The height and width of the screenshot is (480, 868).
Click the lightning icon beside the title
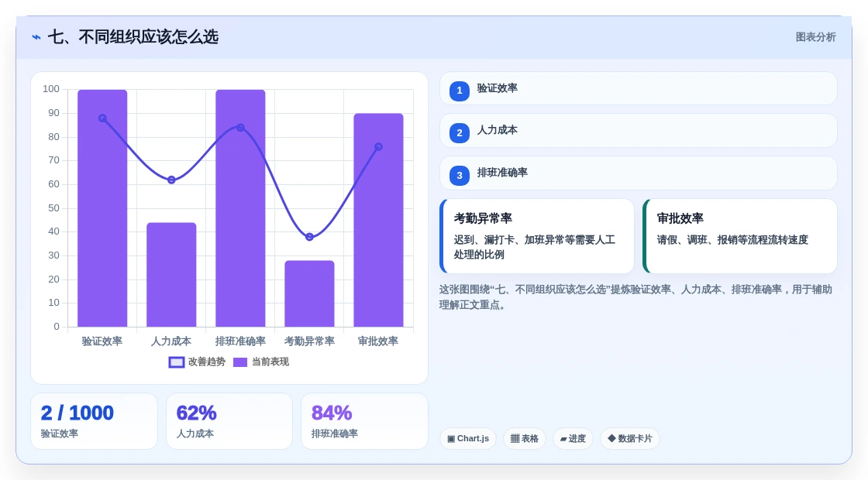point(36,37)
